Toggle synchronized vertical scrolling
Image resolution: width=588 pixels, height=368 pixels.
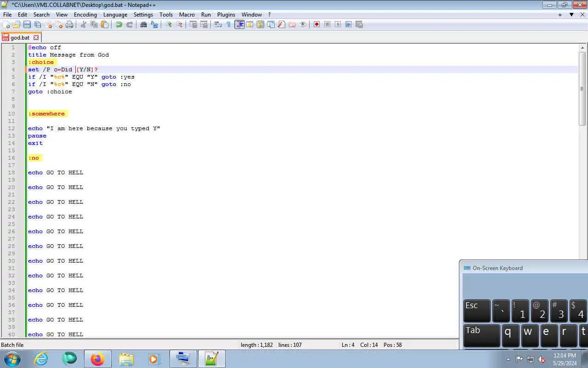(x=193, y=24)
